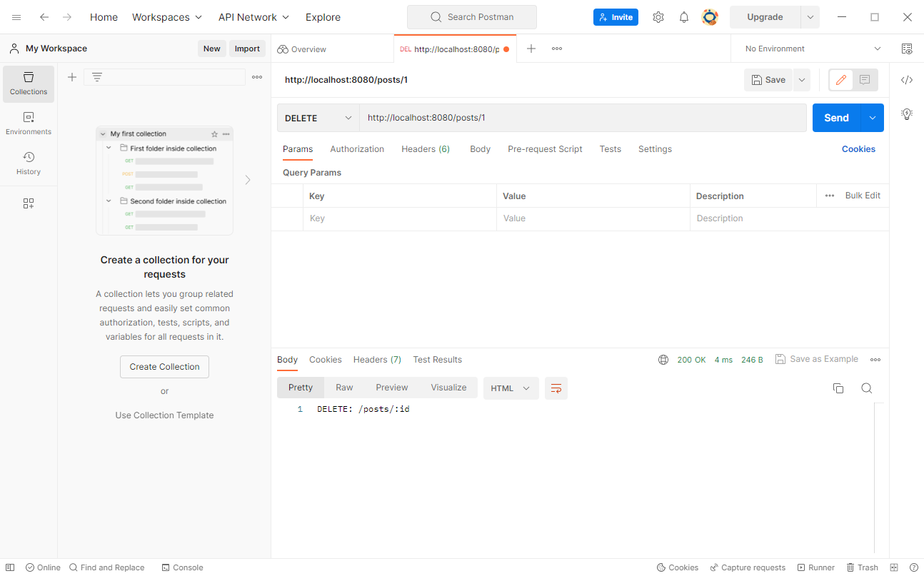Open the help icon in status bar
This screenshot has width=924, height=576.
[914, 567]
